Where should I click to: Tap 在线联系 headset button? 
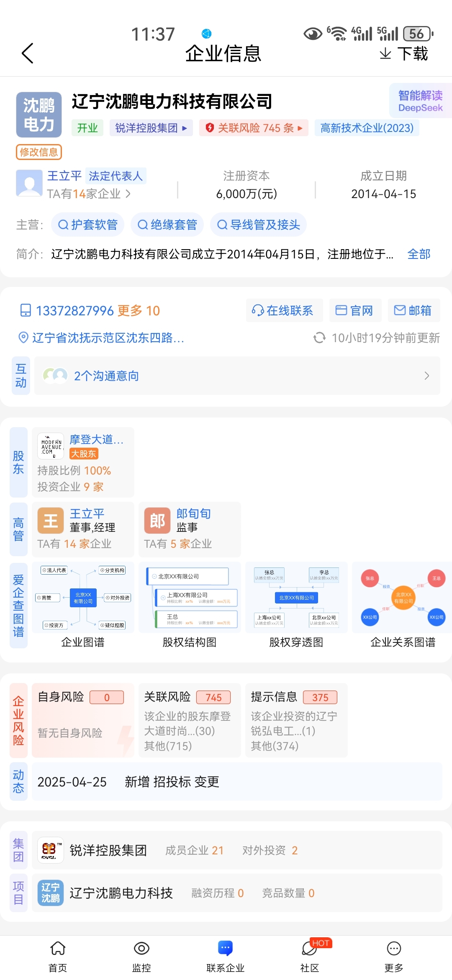[284, 310]
